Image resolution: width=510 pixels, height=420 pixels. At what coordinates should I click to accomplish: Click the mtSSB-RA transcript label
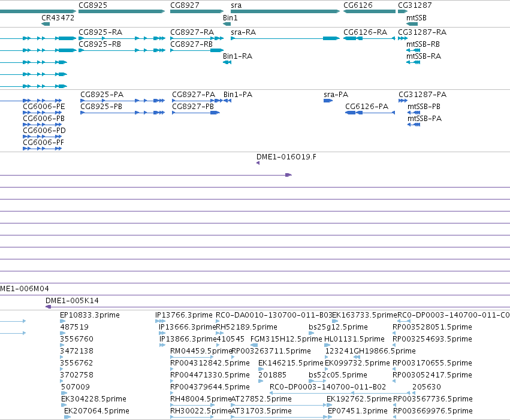point(424,56)
